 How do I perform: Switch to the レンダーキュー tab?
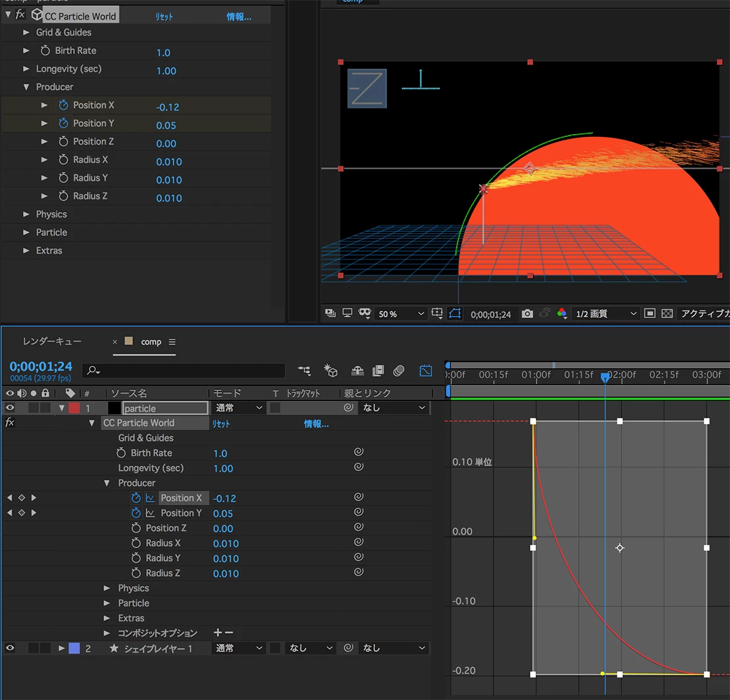click(52, 342)
